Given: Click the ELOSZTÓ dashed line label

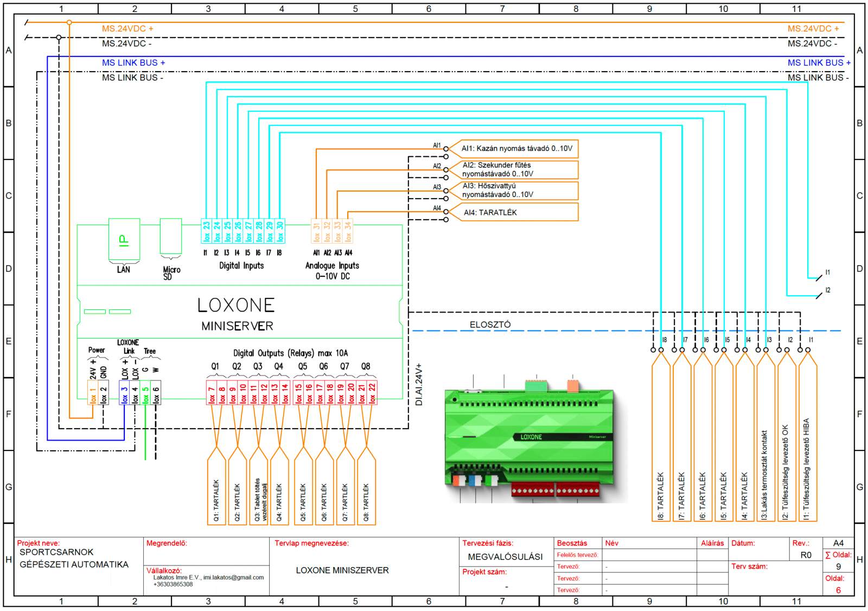Looking at the screenshot, I should point(490,324).
